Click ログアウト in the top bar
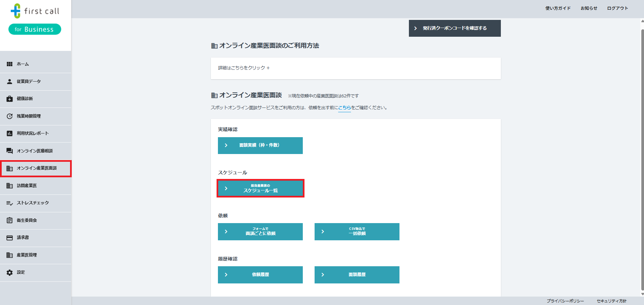 click(617, 8)
